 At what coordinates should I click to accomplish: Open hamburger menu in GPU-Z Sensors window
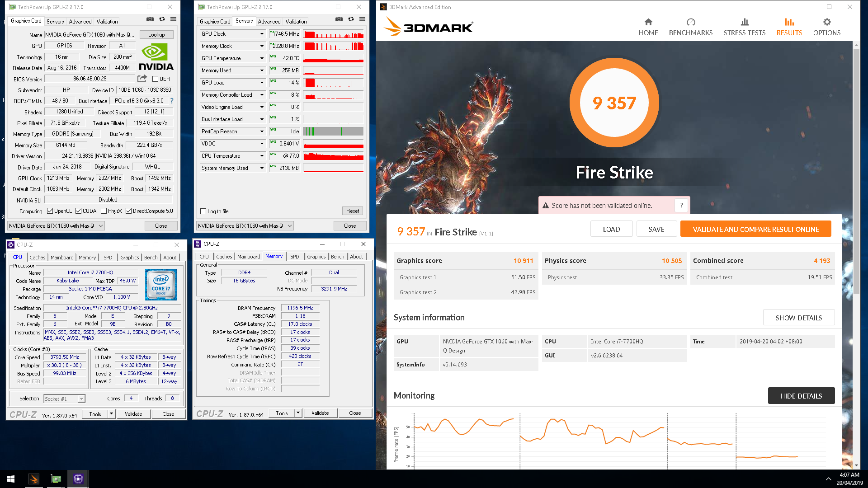click(363, 19)
